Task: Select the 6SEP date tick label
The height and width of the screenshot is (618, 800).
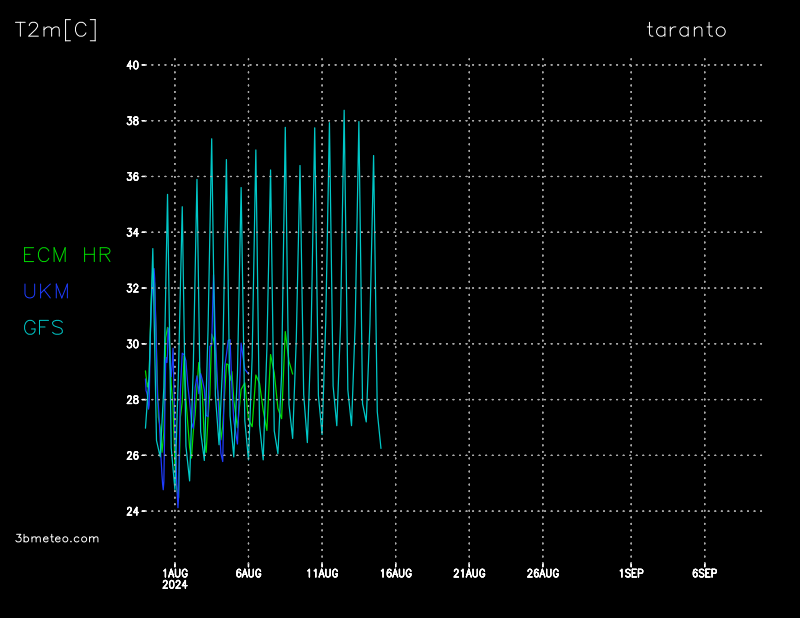Action: point(704,573)
